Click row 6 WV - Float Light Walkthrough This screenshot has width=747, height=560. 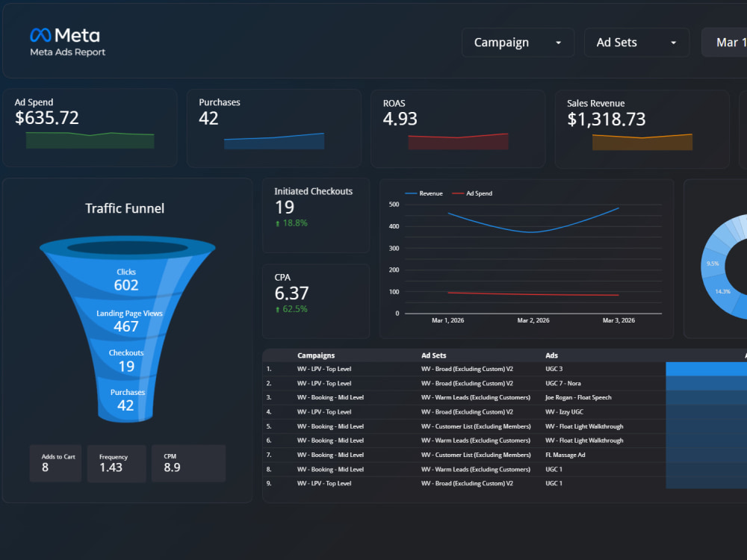click(584, 441)
